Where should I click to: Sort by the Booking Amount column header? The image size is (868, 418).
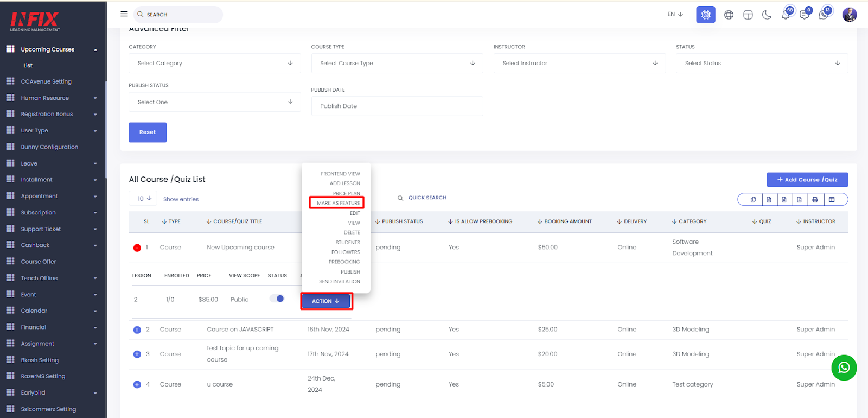(x=564, y=221)
